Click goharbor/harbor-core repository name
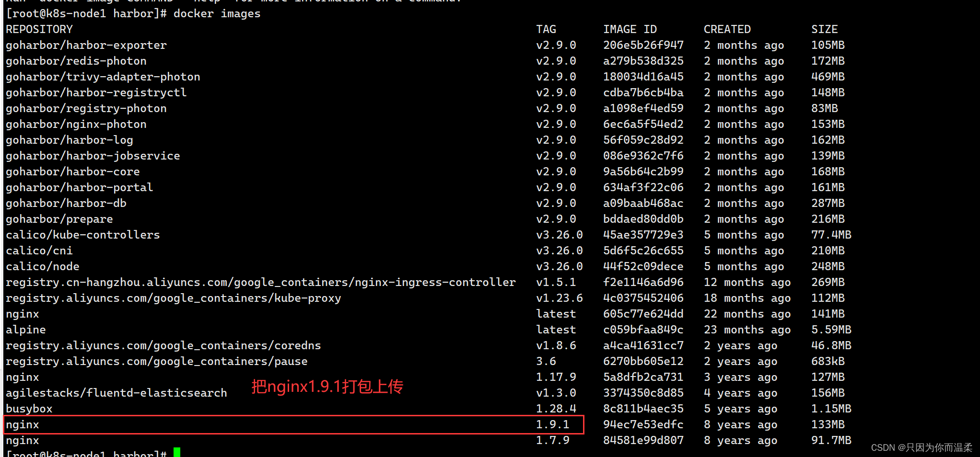Viewport: 980px width, 457px height. [x=73, y=172]
